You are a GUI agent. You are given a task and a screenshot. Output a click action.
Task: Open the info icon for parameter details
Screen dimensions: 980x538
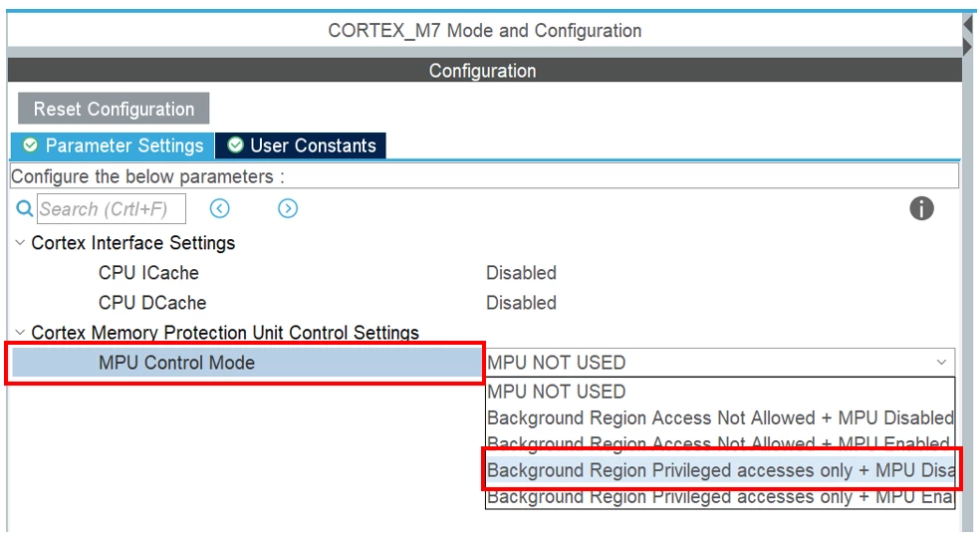[921, 208]
